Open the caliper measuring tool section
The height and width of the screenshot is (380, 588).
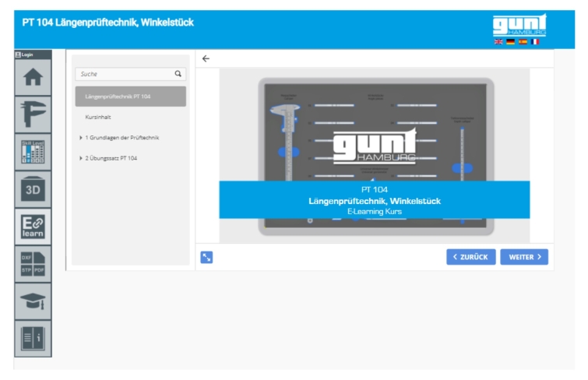pos(33,114)
